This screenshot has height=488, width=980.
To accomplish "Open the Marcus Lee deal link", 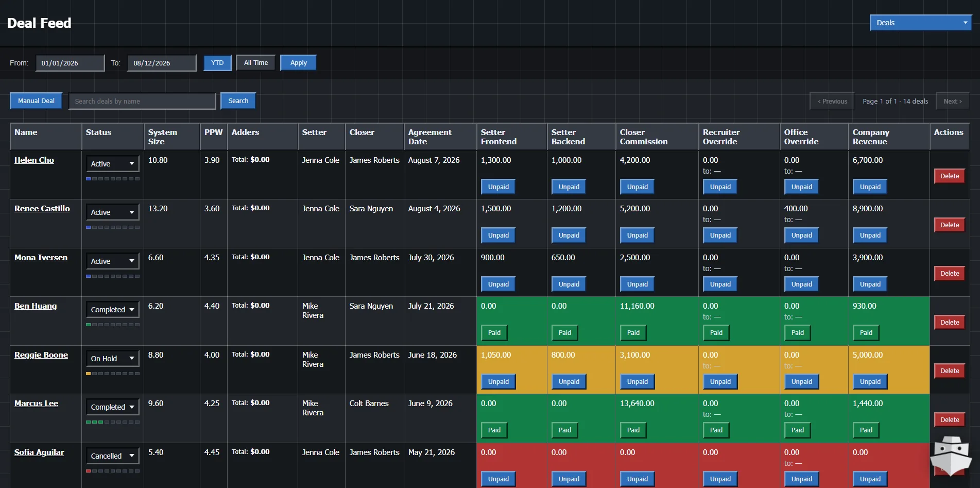I will 36,403.
